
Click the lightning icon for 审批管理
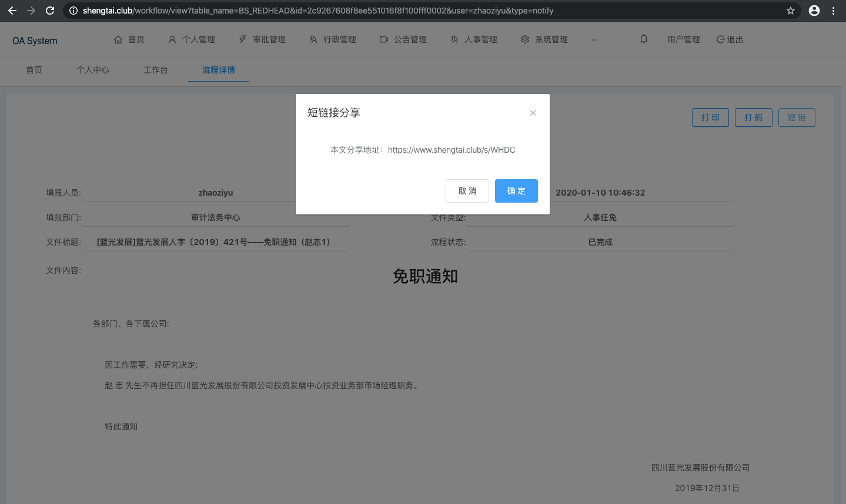click(243, 39)
